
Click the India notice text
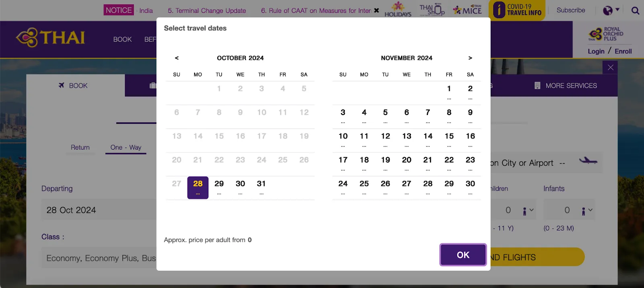(146, 10)
